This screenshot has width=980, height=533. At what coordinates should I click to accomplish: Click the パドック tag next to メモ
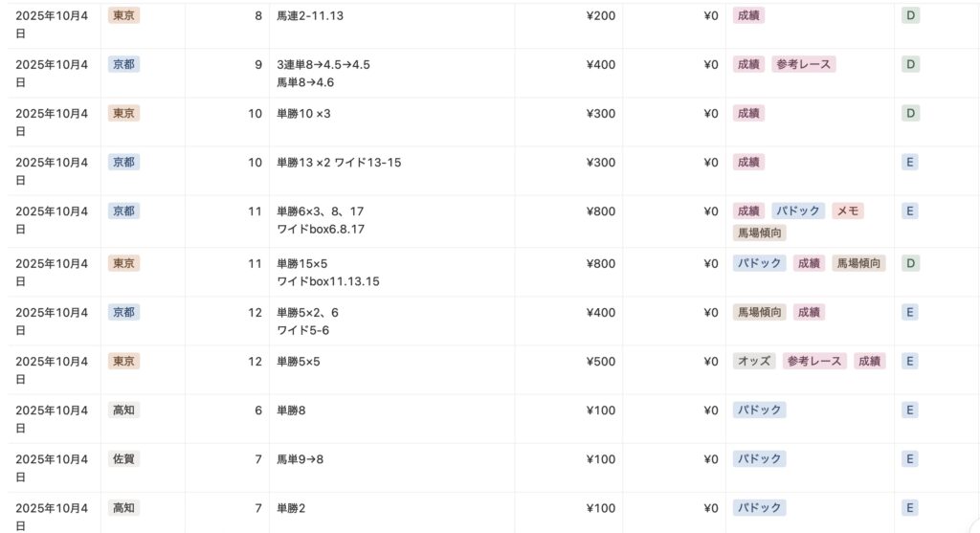point(798,211)
